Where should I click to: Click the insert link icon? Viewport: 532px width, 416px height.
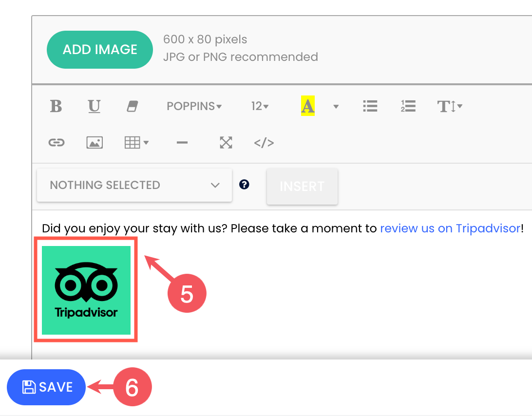click(x=57, y=143)
